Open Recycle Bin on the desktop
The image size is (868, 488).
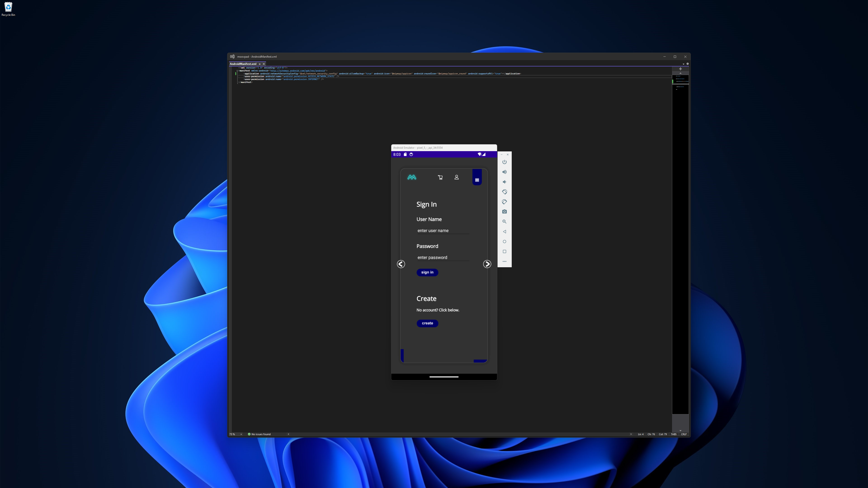[8, 9]
